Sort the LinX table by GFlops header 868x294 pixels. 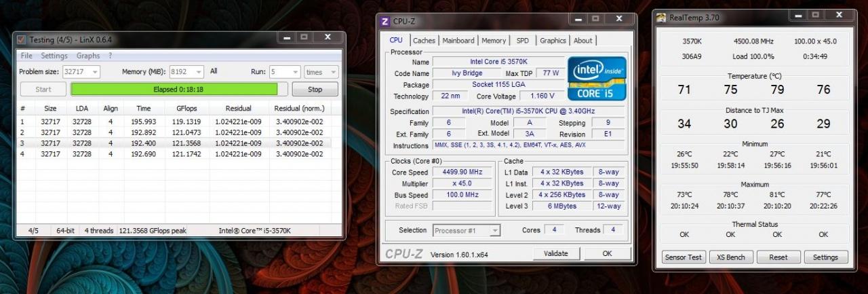tap(186, 108)
